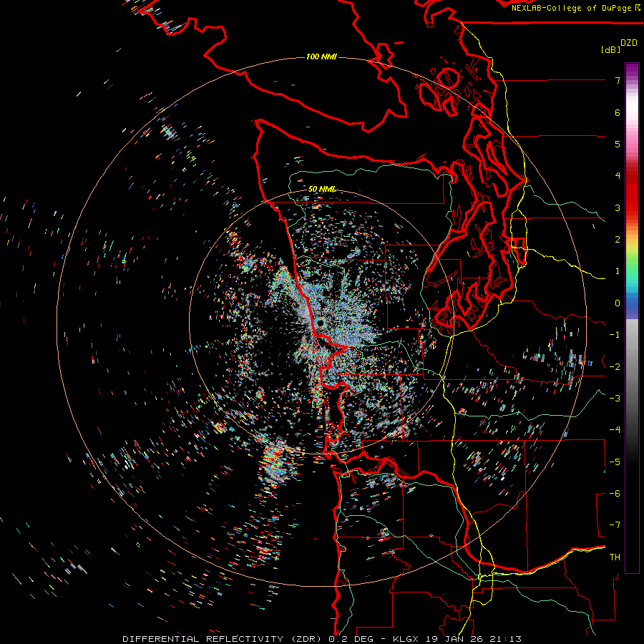Click the NEXLAB-College of DuPage watermark text
This screenshot has width=644, height=644.
point(572,8)
